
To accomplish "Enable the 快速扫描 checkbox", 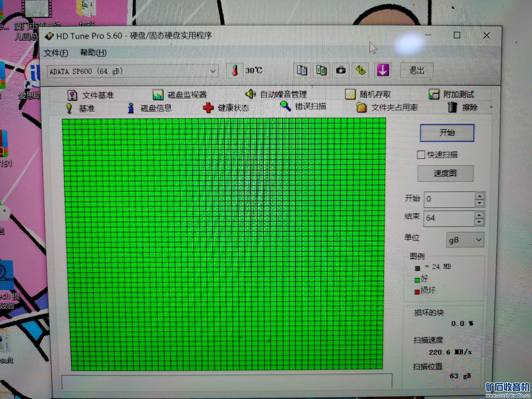I will (x=421, y=155).
